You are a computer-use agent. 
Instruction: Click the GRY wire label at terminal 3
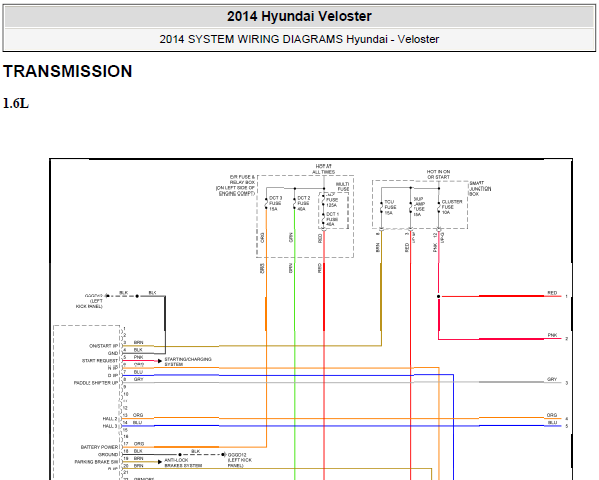[552, 379]
